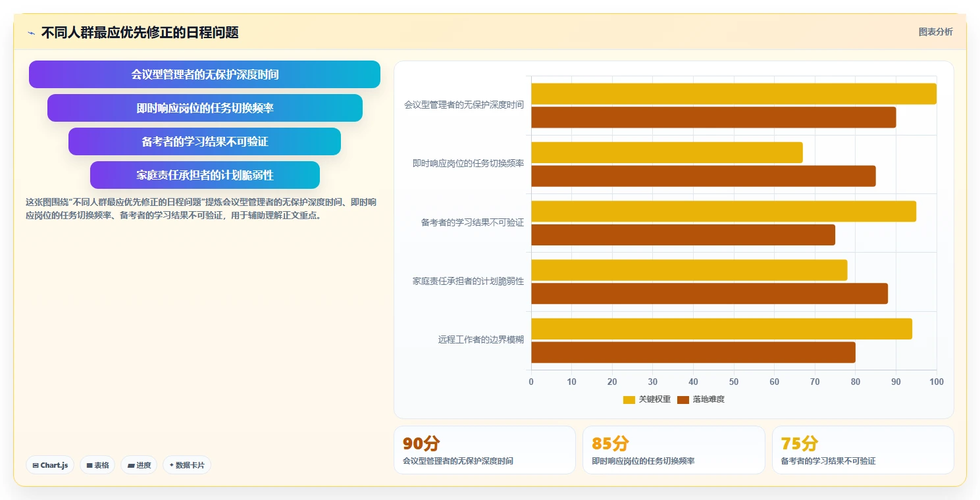Click brown bar for 备考者的学习结果不可验证

tap(683, 235)
